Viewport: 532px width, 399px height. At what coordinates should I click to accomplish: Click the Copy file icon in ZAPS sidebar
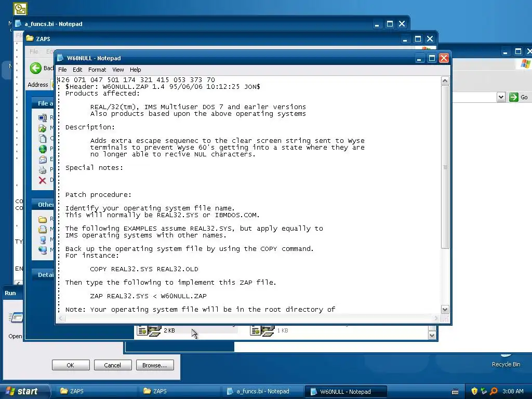(43, 138)
